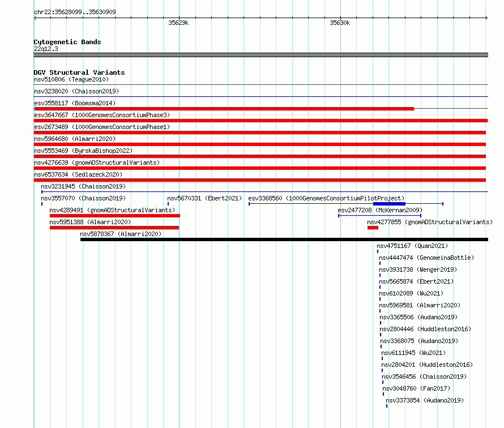Click the nsv510806 (Teague2010) variant label
This screenshot has height=428, width=504.
pyautogui.click(x=71, y=79)
